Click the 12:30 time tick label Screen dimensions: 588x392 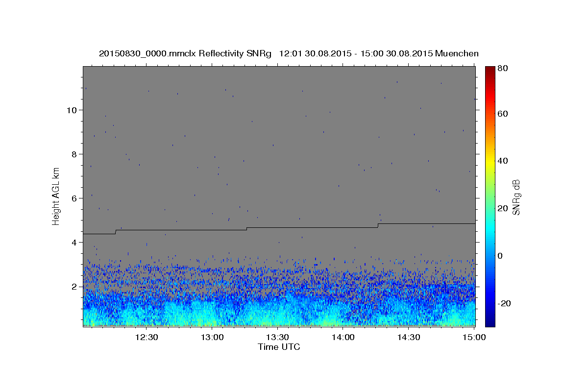147,338
